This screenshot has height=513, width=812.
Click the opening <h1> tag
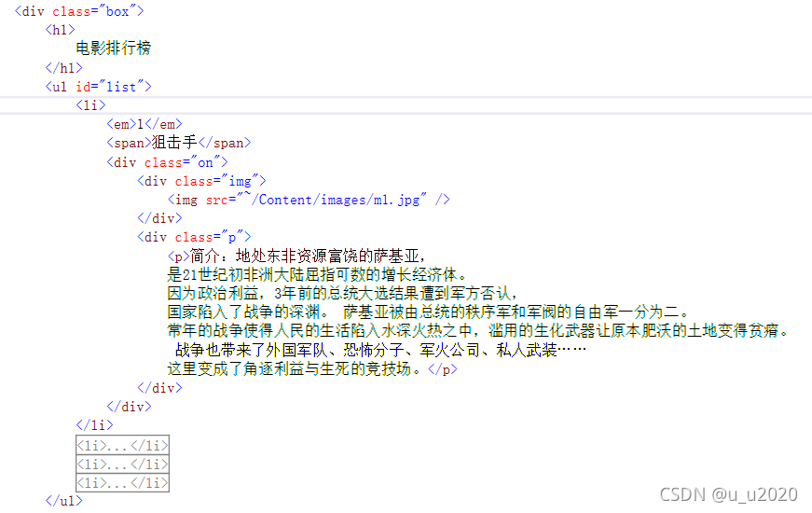pos(60,30)
